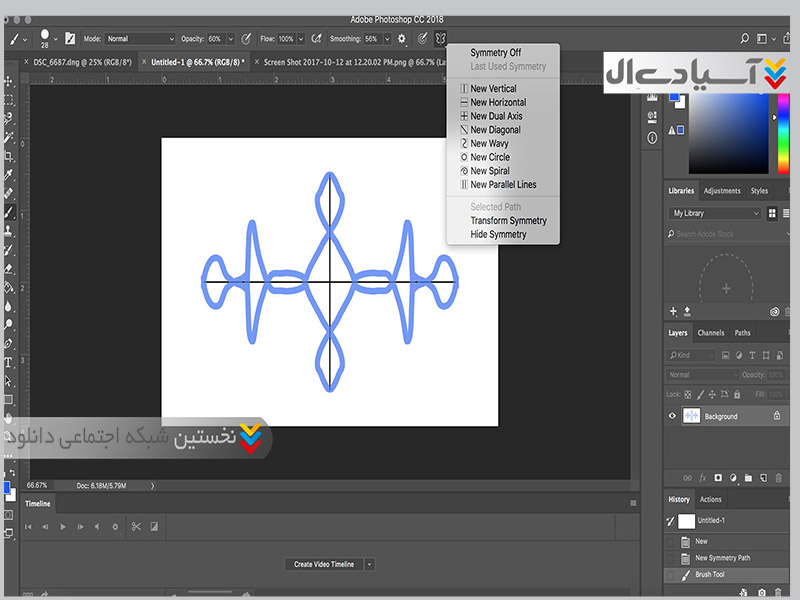Screen dimensions: 800x600
Task: Select the New Symmetry Path history state
Action: pyautogui.click(x=722, y=558)
